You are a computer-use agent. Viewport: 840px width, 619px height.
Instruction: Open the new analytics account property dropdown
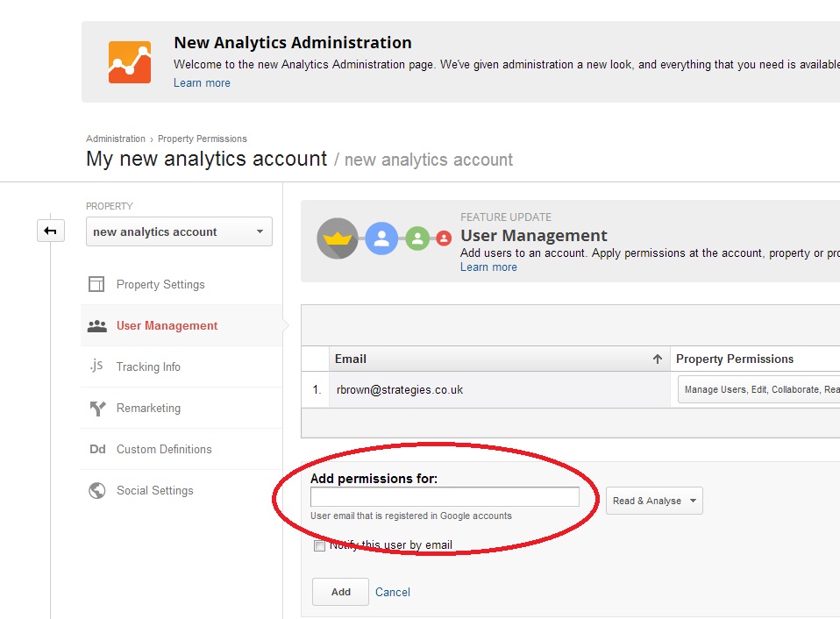pyautogui.click(x=179, y=231)
